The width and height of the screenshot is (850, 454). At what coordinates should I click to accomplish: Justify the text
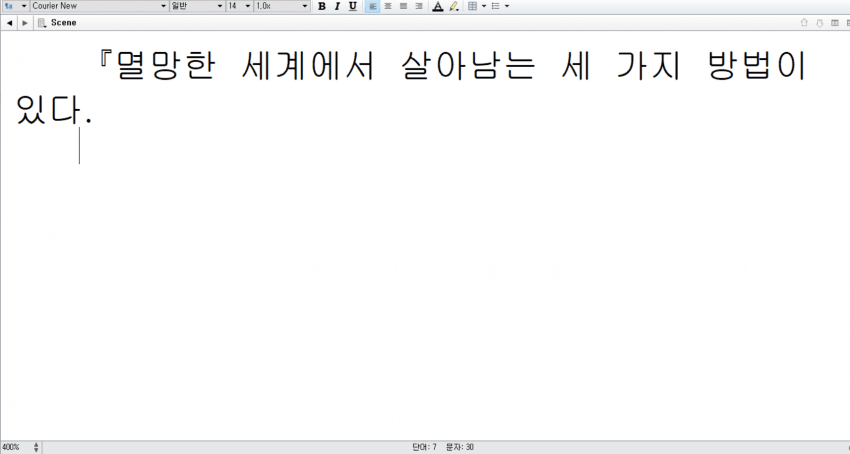[x=403, y=7]
